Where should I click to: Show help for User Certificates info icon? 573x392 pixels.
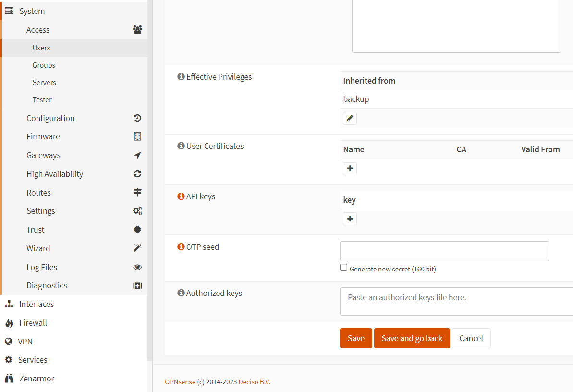pyautogui.click(x=181, y=146)
